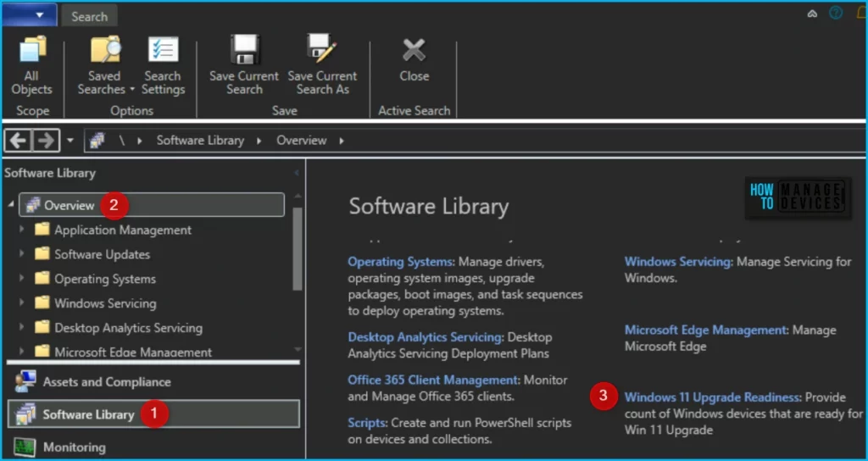Expand the Application Management folder
The height and width of the screenshot is (461, 868).
pyautogui.click(x=21, y=230)
